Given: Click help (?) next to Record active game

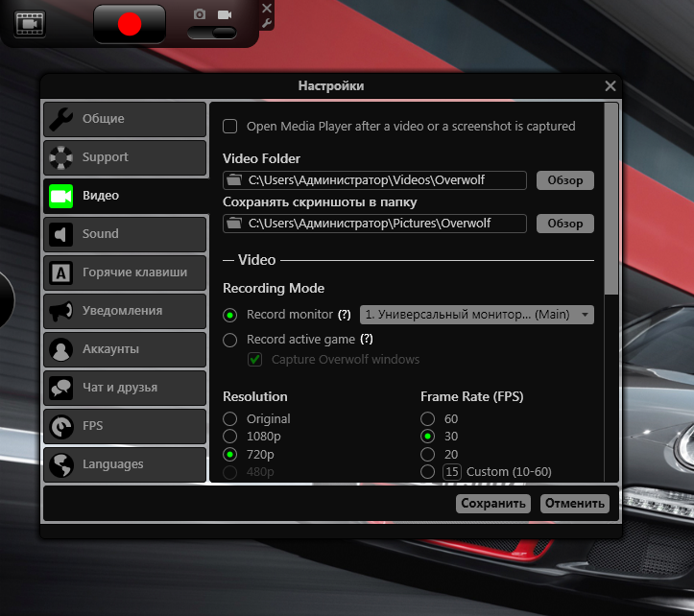Looking at the screenshot, I should click(x=367, y=339).
